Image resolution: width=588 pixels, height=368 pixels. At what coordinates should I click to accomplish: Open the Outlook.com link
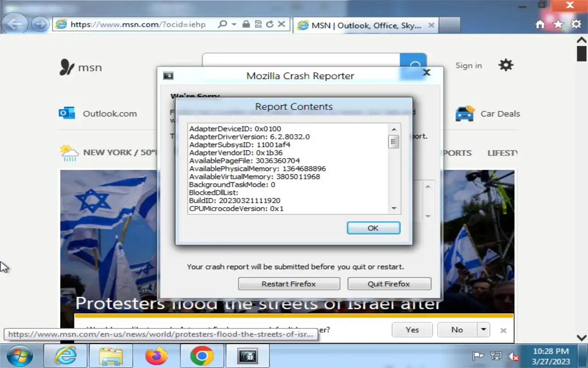pyautogui.click(x=110, y=114)
